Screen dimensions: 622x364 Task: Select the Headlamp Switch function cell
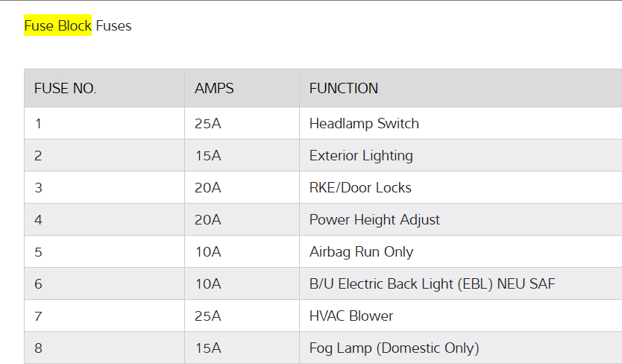[364, 124]
